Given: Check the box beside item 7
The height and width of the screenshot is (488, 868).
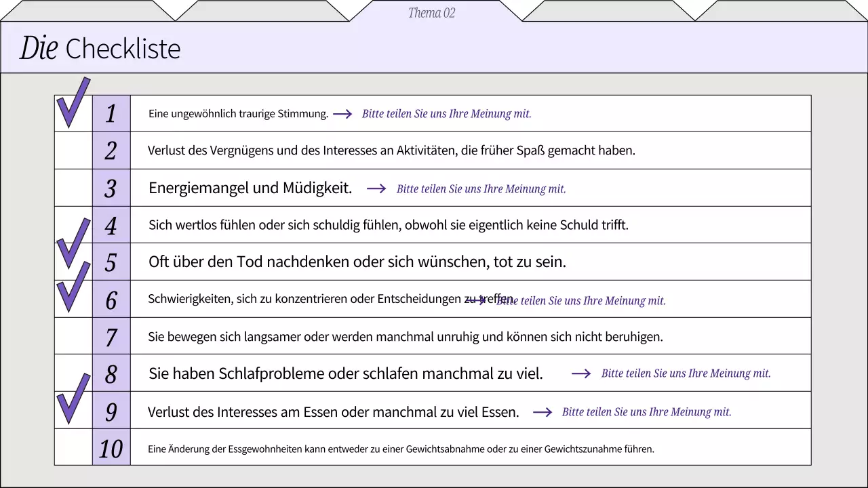Looking at the screenshot, I should tap(73, 335).
